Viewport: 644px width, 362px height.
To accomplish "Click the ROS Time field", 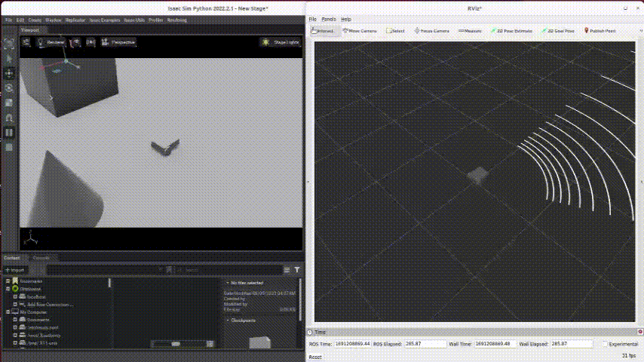I will point(352,344).
